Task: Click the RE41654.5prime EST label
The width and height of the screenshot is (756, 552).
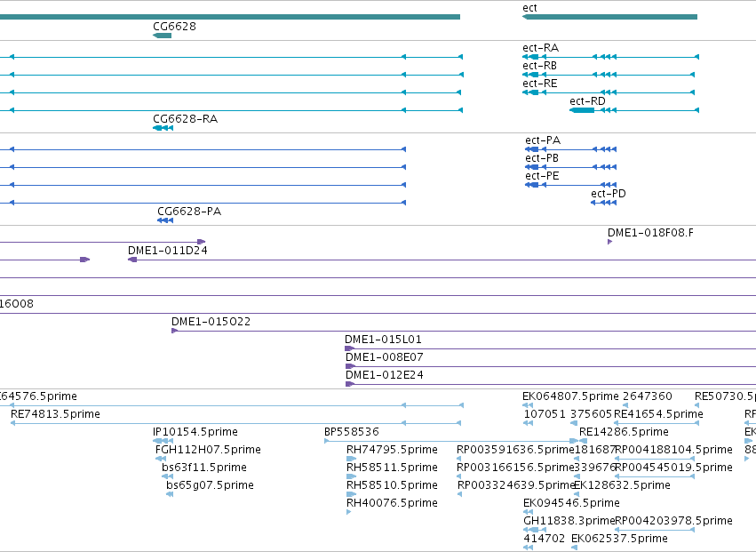Action: (x=658, y=414)
